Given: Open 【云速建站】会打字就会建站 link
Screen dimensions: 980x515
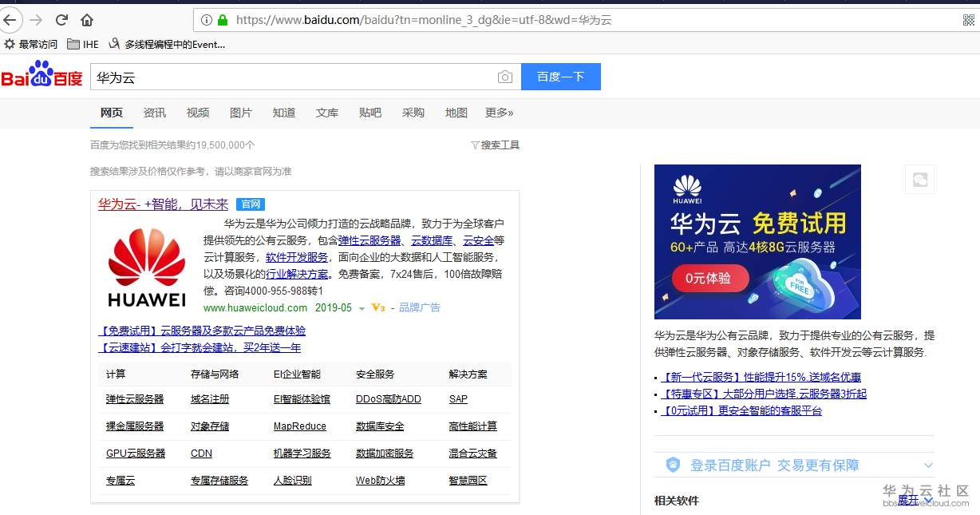Looking at the screenshot, I should click(x=200, y=347).
